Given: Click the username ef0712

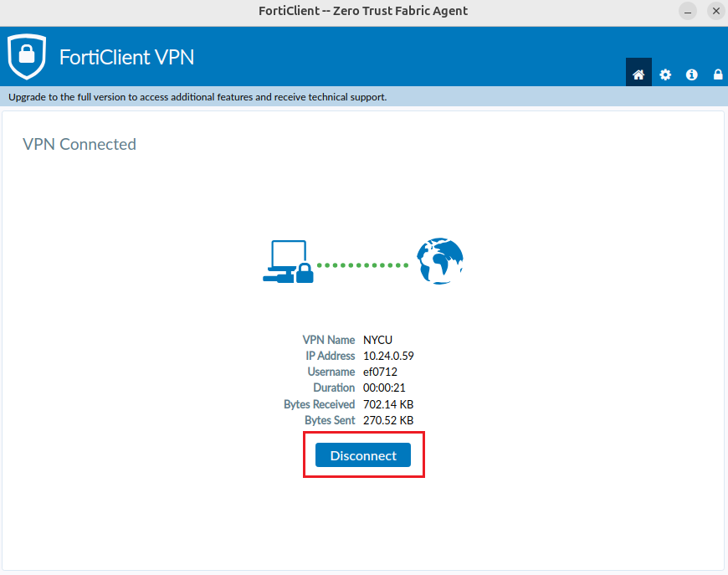Looking at the screenshot, I should (x=381, y=372).
